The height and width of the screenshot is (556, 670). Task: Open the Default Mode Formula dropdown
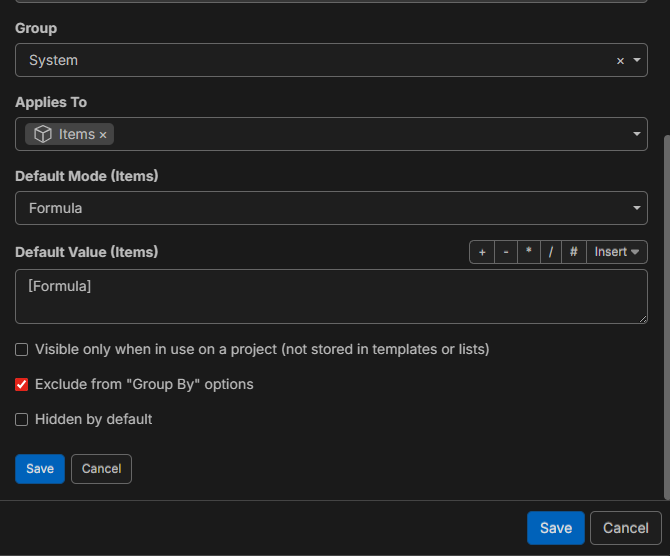tap(637, 208)
